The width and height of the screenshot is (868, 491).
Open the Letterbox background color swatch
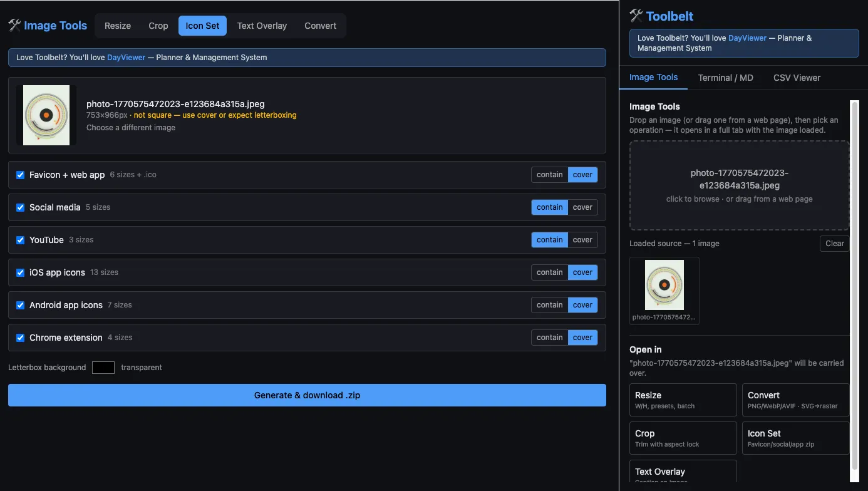[103, 368]
